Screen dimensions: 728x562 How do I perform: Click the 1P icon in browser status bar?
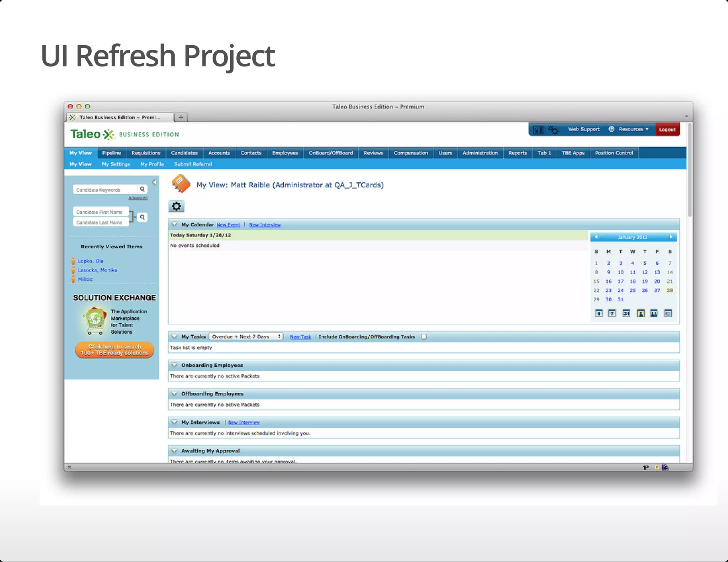pyautogui.click(x=646, y=467)
